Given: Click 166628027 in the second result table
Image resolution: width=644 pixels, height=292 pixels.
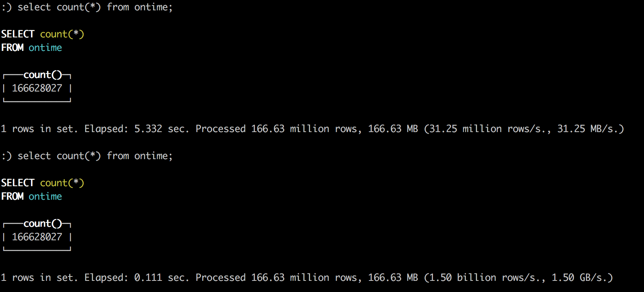Looking at the screenshot, I should point(37,237).
